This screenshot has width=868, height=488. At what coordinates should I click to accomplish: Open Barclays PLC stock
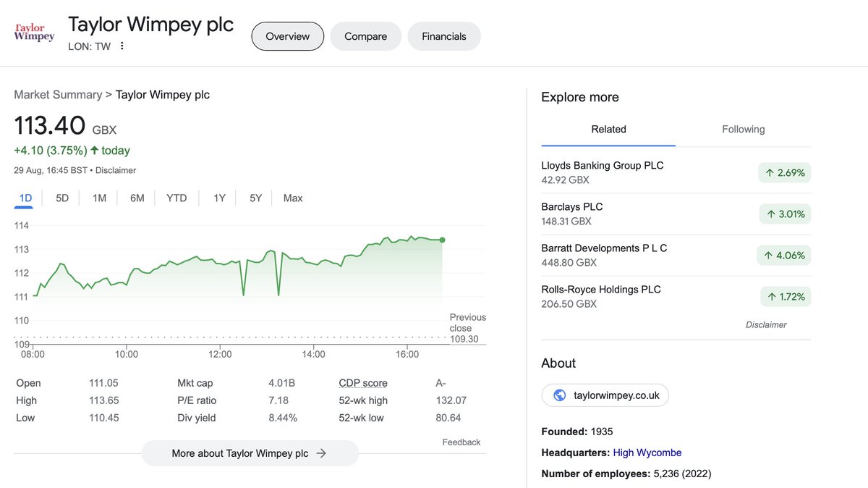coord(676,214)
